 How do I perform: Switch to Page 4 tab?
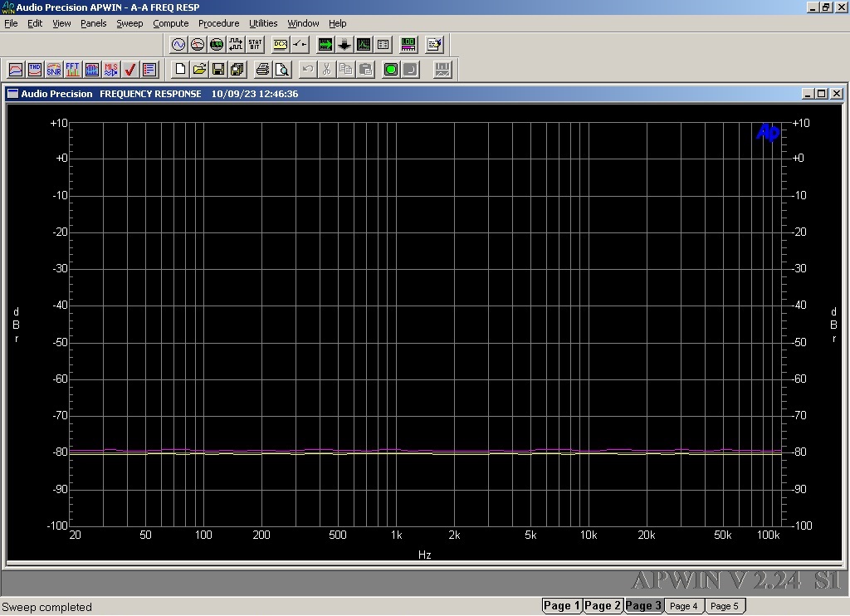[683, 606]
